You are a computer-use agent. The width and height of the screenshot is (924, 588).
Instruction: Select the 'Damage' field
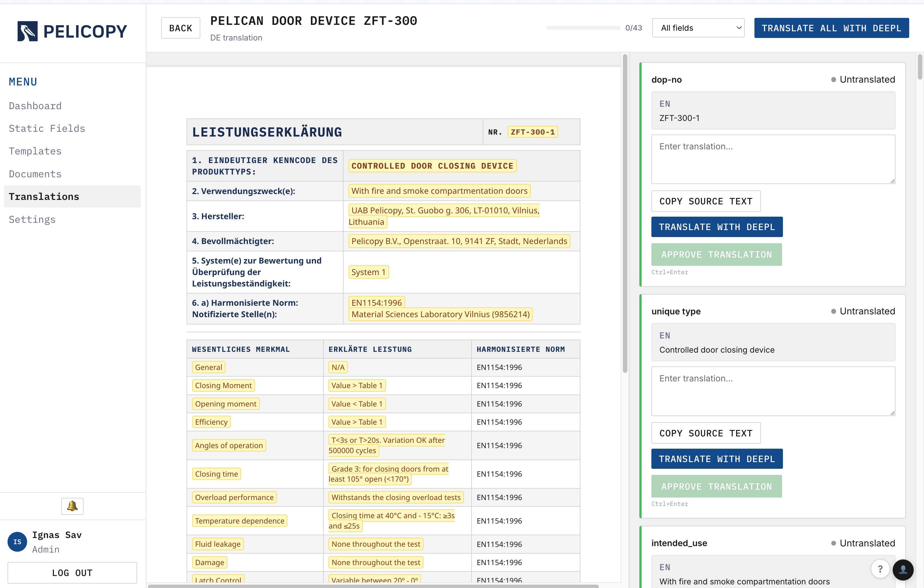(209, 562)
